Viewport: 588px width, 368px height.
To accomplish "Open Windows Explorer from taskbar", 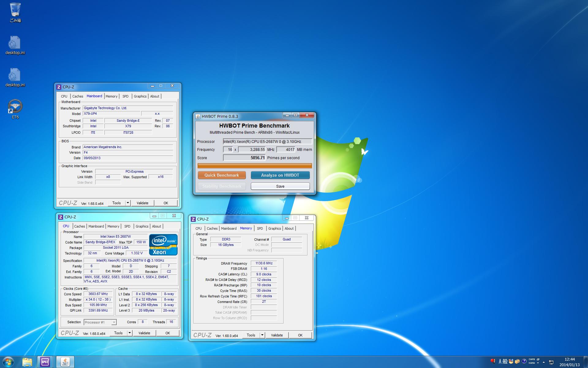I will click(x=27, y=362).
